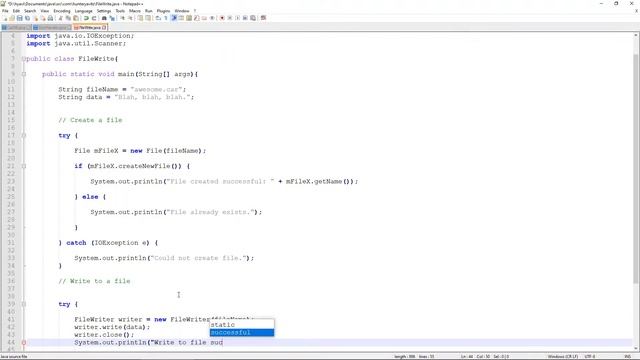Click the last plugin icon in toolbar

pos(263,18)
